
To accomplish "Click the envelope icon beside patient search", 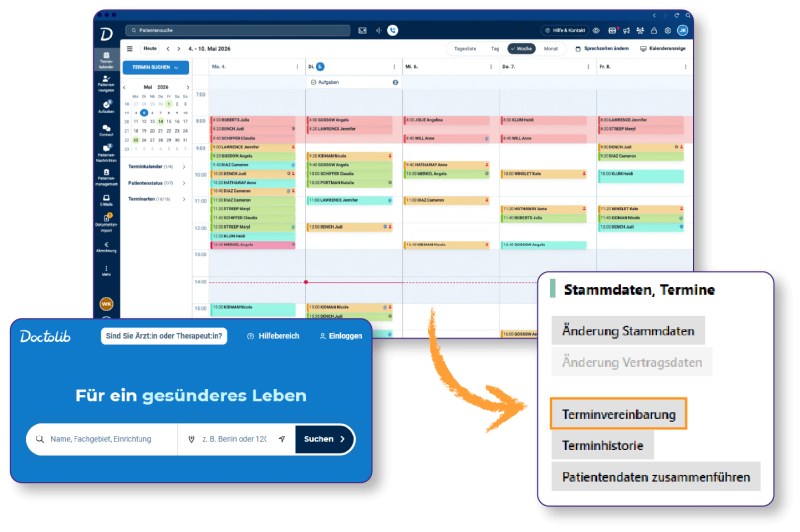I will click(x=362, y=31).
